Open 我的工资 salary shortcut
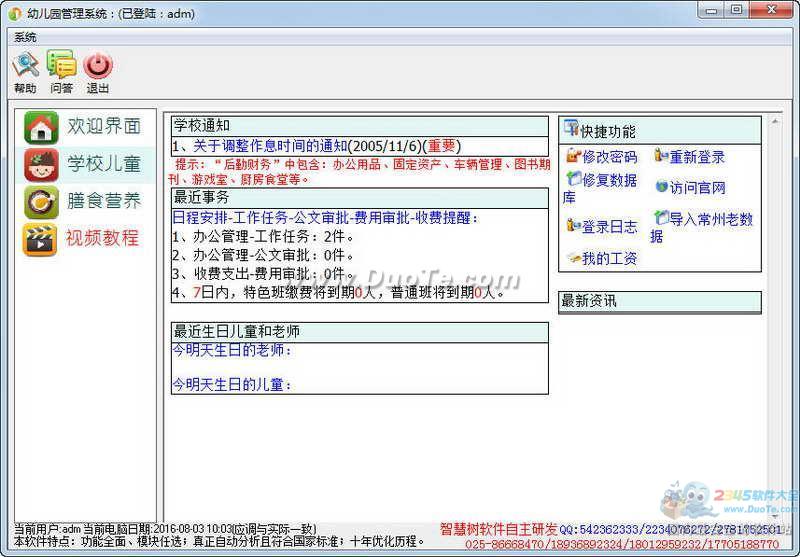 [602, 258]
